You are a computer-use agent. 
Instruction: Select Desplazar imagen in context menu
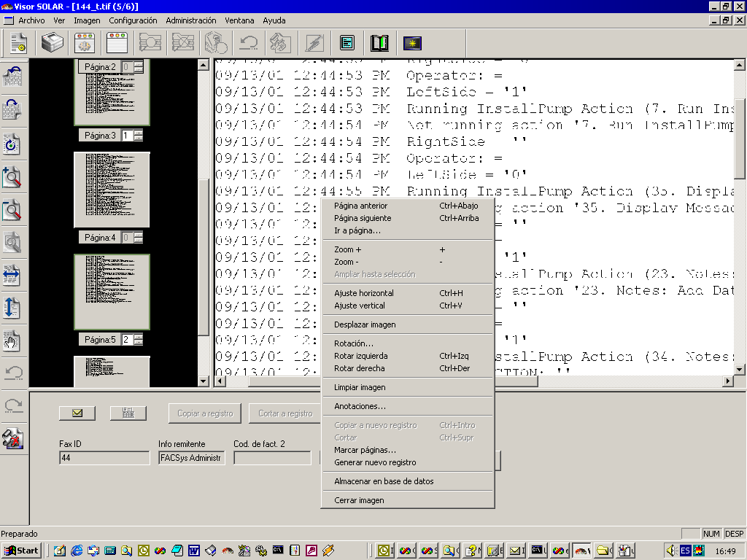(408, 324)
